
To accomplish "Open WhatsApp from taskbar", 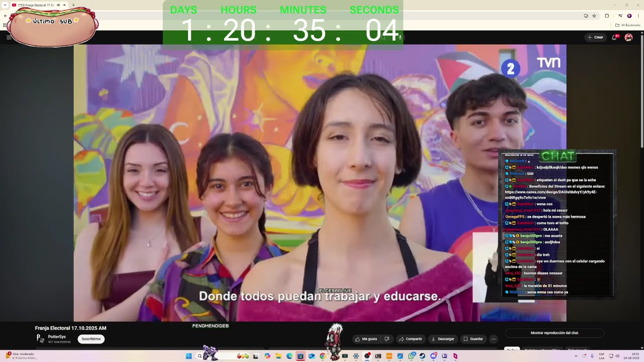I will pyautogui.click(x=411, y=356).
